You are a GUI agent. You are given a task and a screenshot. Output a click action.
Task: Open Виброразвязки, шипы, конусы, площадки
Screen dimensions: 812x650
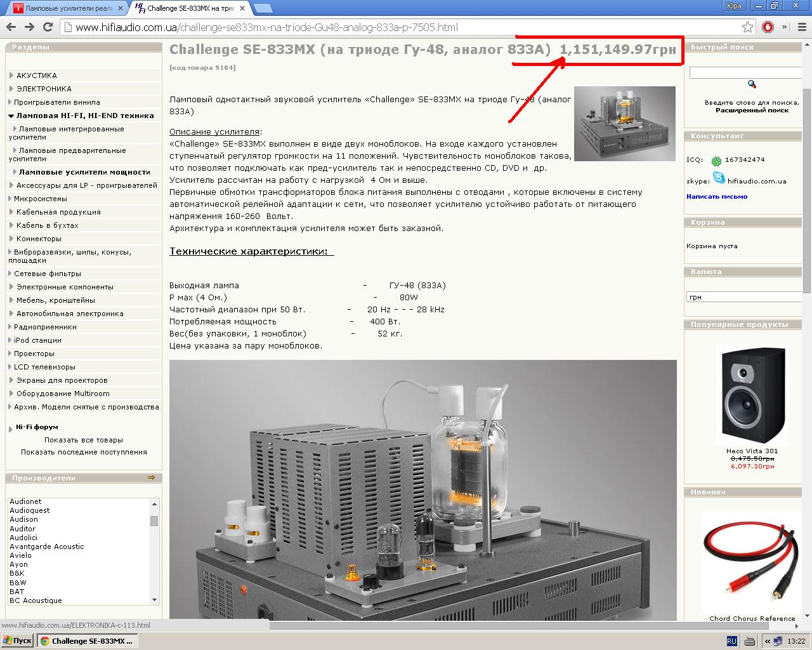(x=70, y=256)
